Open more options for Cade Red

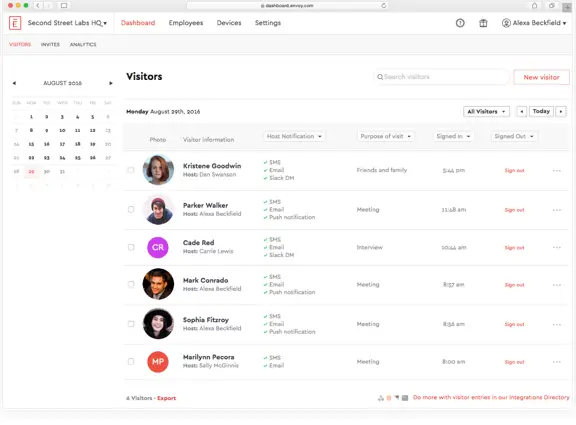click(x=557, y=248)
